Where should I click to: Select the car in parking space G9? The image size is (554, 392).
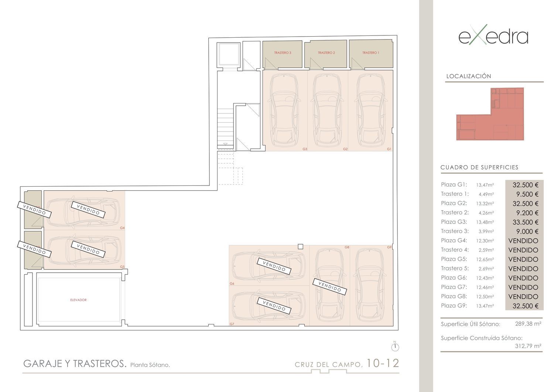pyautogui.click(x=370, y=285)
